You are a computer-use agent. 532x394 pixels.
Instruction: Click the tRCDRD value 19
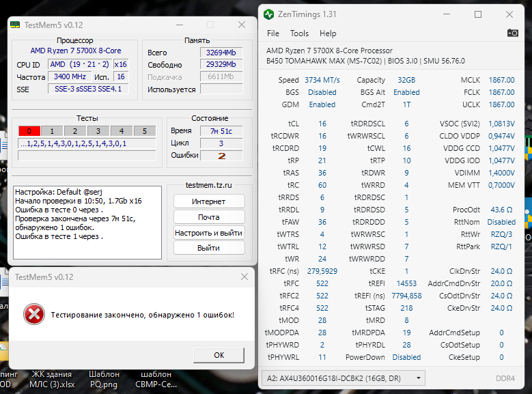[322, 148]
